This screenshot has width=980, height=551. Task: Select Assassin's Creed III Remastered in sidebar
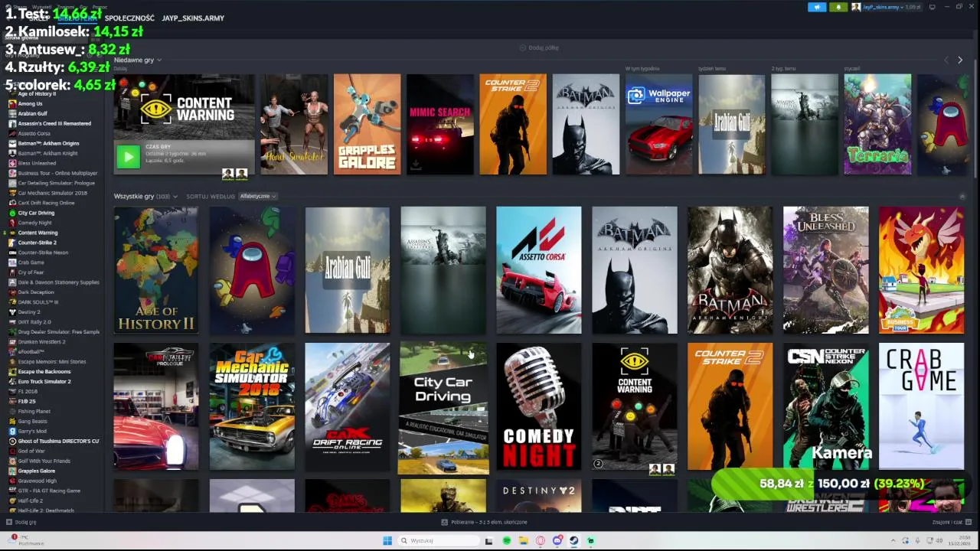54,123
